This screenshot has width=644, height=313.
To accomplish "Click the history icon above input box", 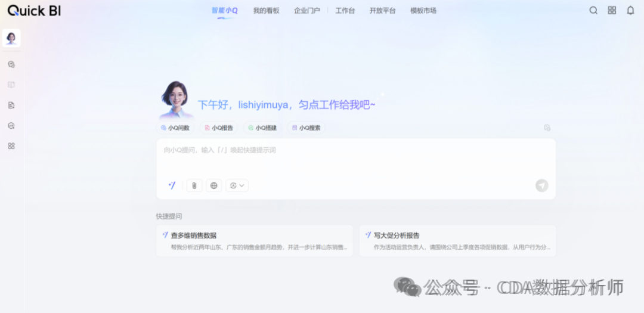I will tap(547, 128).
